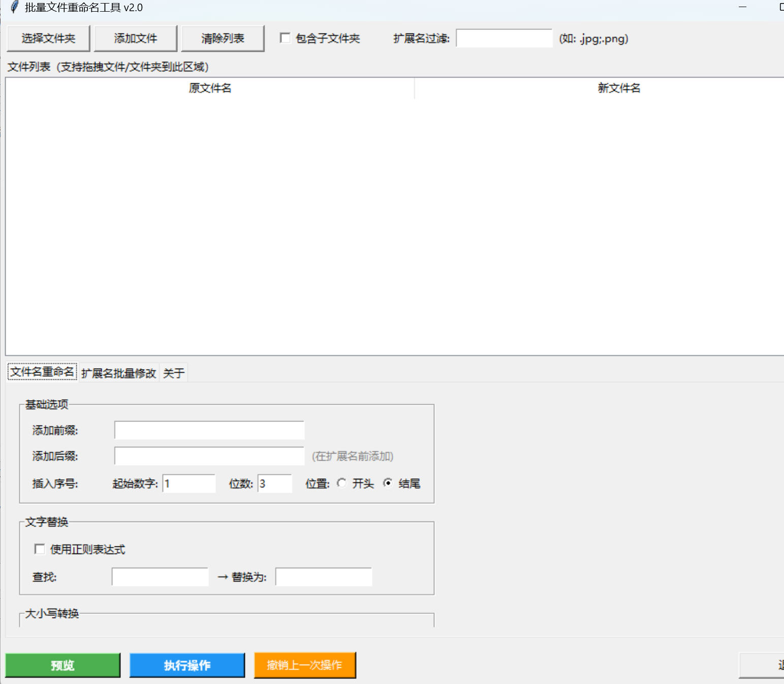
Task: Enable the 包含子文件夹 checkbox
Action: 285,38
